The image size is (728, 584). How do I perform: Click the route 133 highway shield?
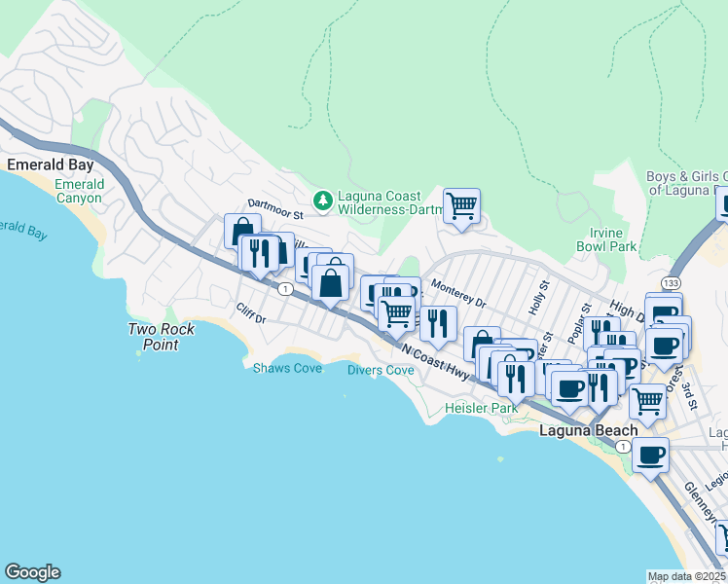click(671, 282)
